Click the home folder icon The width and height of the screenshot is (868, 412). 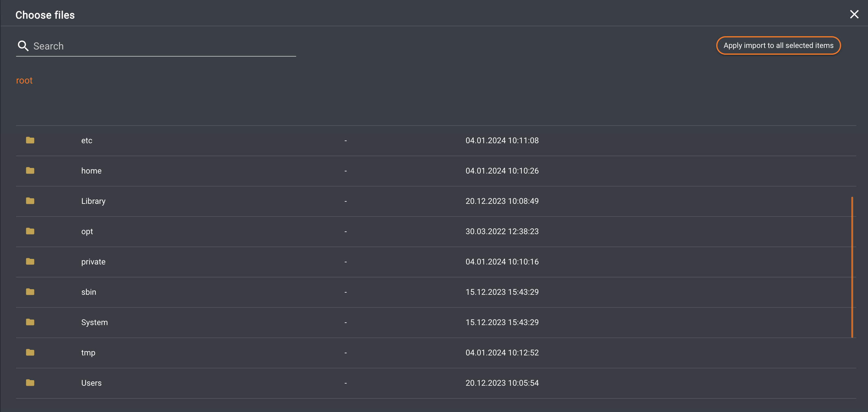point(30,171)
